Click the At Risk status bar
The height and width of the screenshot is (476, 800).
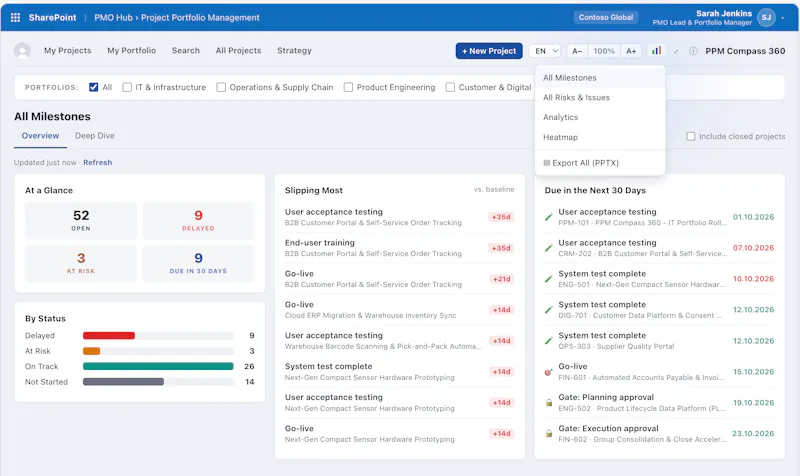tap(158, 351)
